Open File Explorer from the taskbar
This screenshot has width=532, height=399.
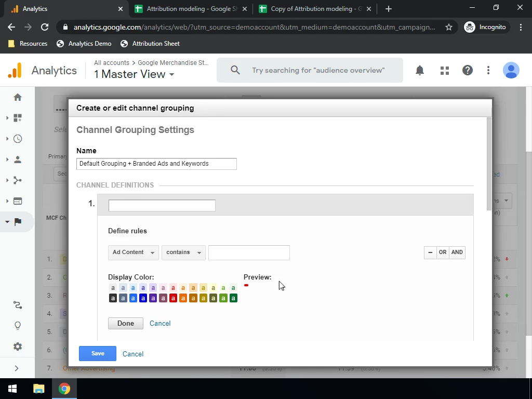[x=38, y=389]
